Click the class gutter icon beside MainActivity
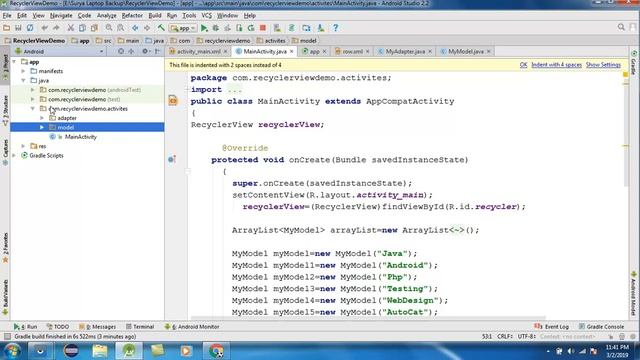Image resolution: width=640 pixels, height=360 pixels. tap(173, 100)
